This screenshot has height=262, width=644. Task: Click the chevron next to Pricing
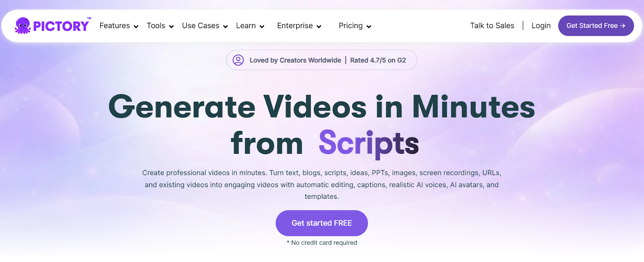pyautogui.click(x=369, y=27)
